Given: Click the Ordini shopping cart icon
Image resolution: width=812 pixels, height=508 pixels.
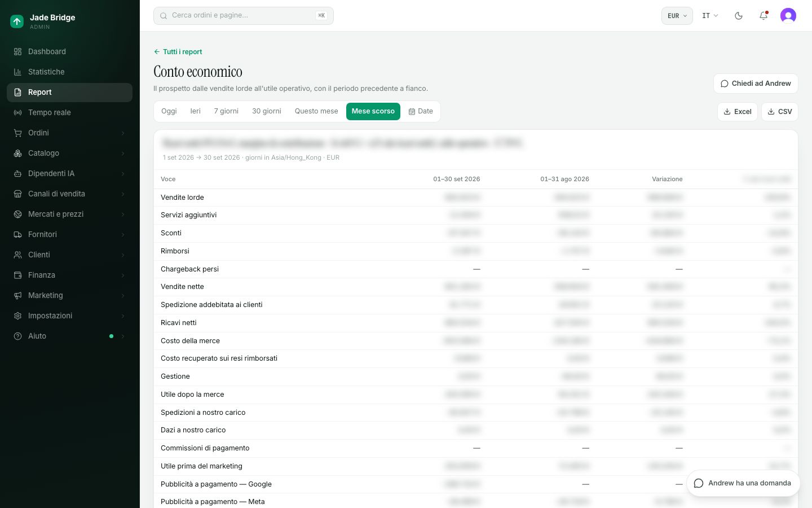Looking at the screenshot, I should (17, 133).
